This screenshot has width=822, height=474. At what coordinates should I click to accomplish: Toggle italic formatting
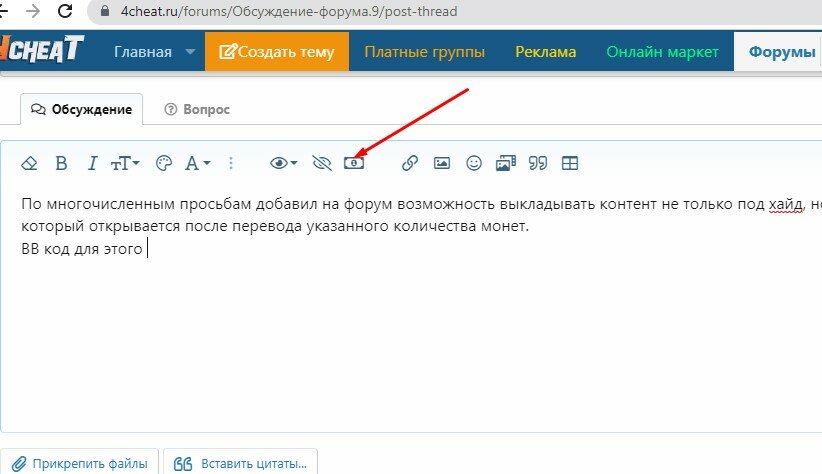click(92, 164)
